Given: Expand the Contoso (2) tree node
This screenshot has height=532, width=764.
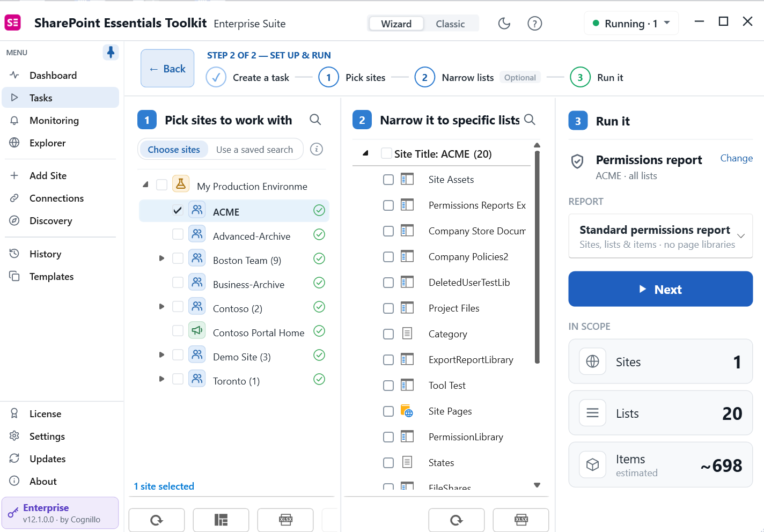Looking at the screenshot, I should tap(161, 307).
